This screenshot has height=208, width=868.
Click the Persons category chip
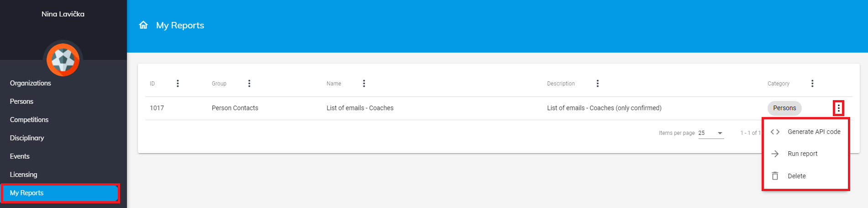click(784, 108)
